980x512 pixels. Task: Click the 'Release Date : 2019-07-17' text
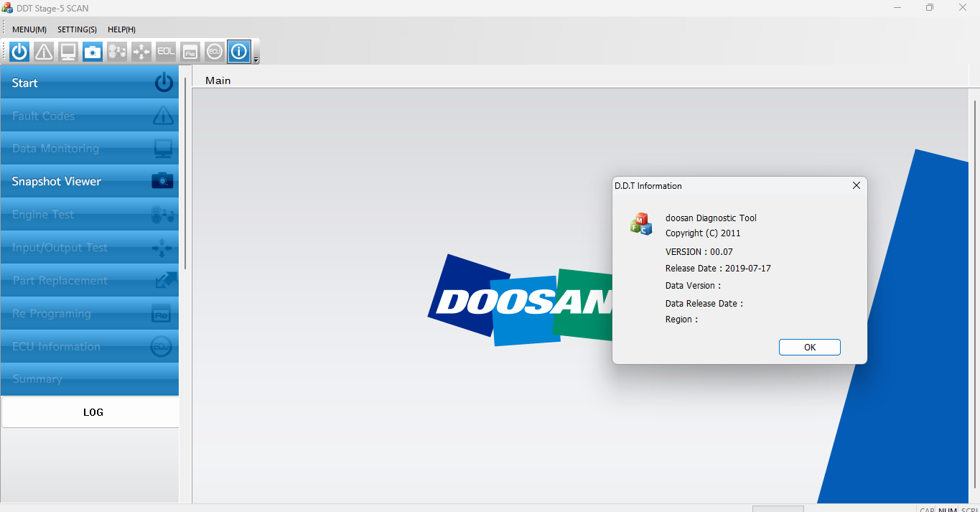(x=718, y=269)
